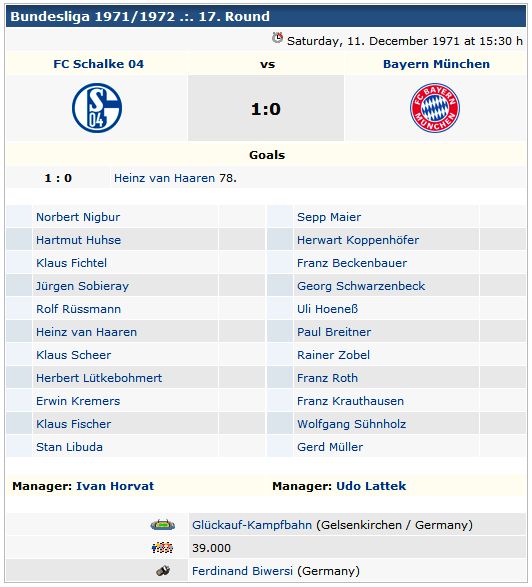Click the FC Schalke 04 club crest
The width and height of the screenshot is (532, 587).
point(97,108)
